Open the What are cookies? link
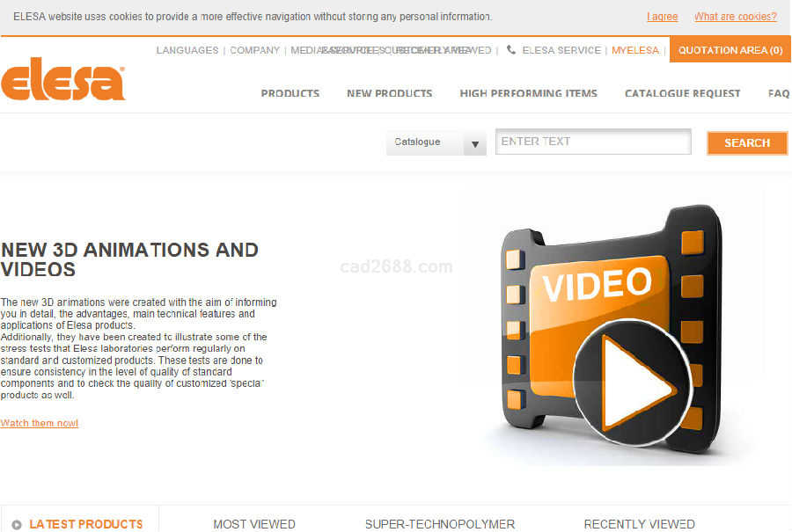Image resolution: width=792 pixels, height=532 pixels. point(735,17)
